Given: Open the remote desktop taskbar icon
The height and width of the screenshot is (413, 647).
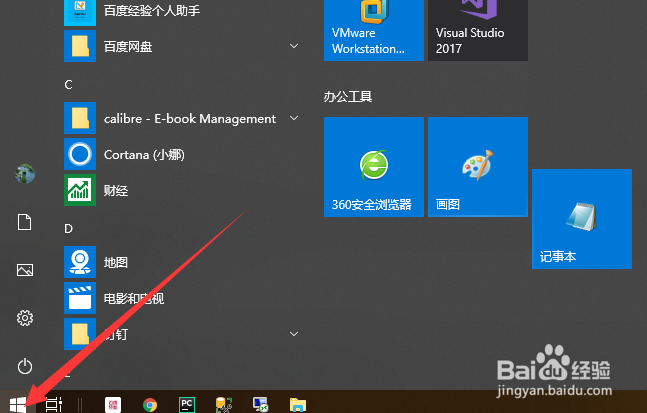Looking at the screenshot, I should click(x=260, y=405).
